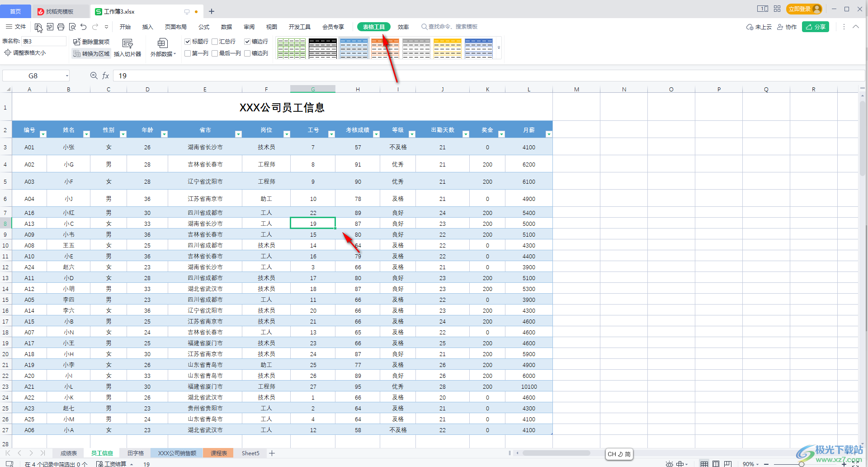Click the 协作 collaboration button

[x=787, y=27]
